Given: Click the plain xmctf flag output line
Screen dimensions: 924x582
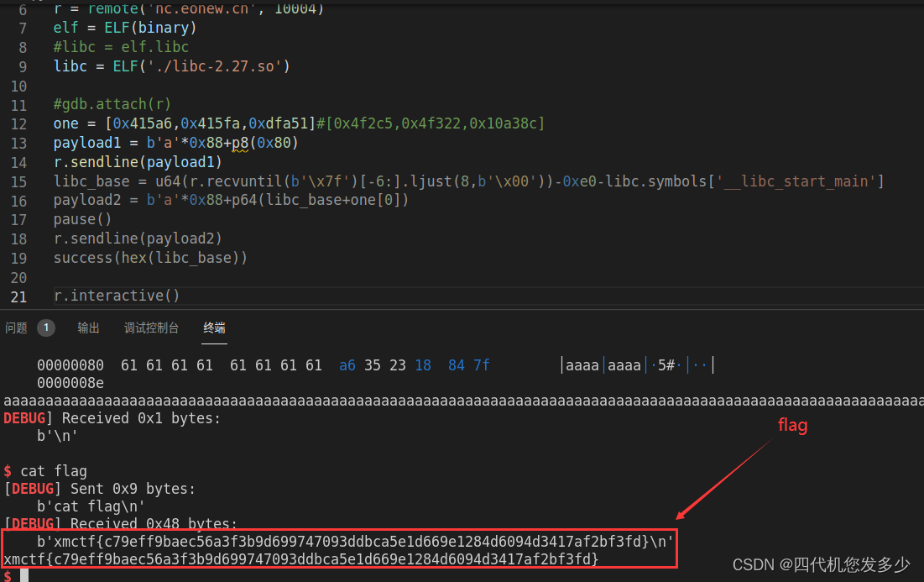Looking at the screenshot, I should [301, 559].
